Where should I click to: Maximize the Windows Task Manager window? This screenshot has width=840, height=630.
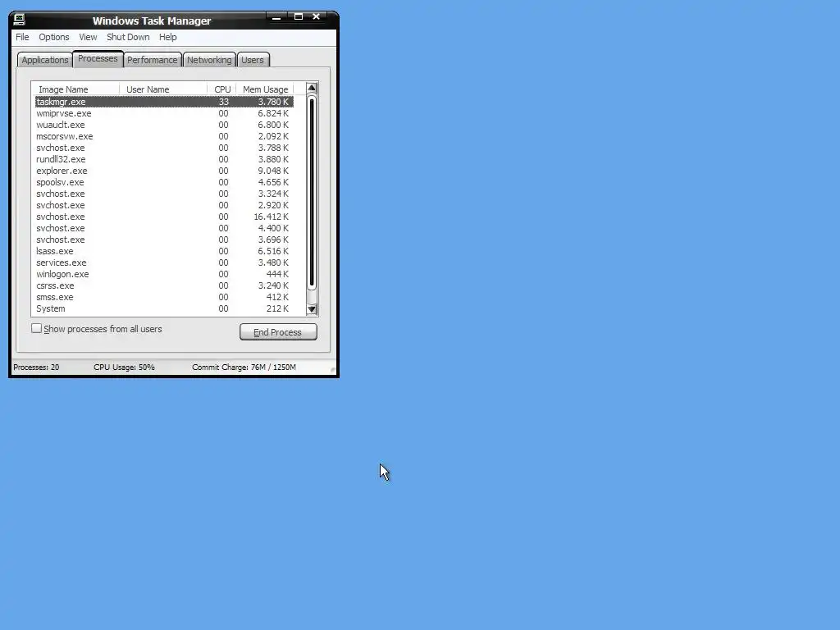[299, 17]
